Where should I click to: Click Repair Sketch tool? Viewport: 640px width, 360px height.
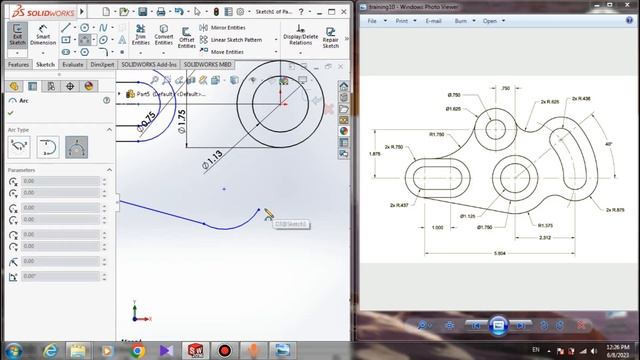331,38
